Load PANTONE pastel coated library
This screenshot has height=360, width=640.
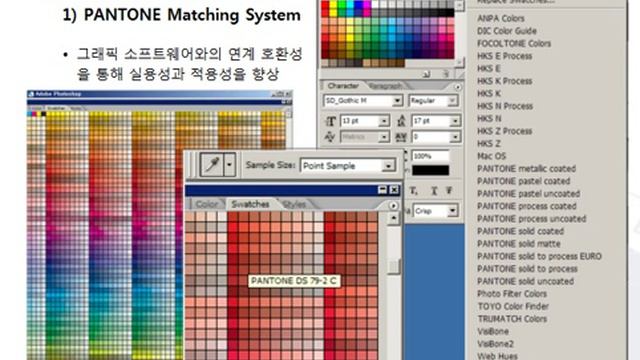point(524,181)
